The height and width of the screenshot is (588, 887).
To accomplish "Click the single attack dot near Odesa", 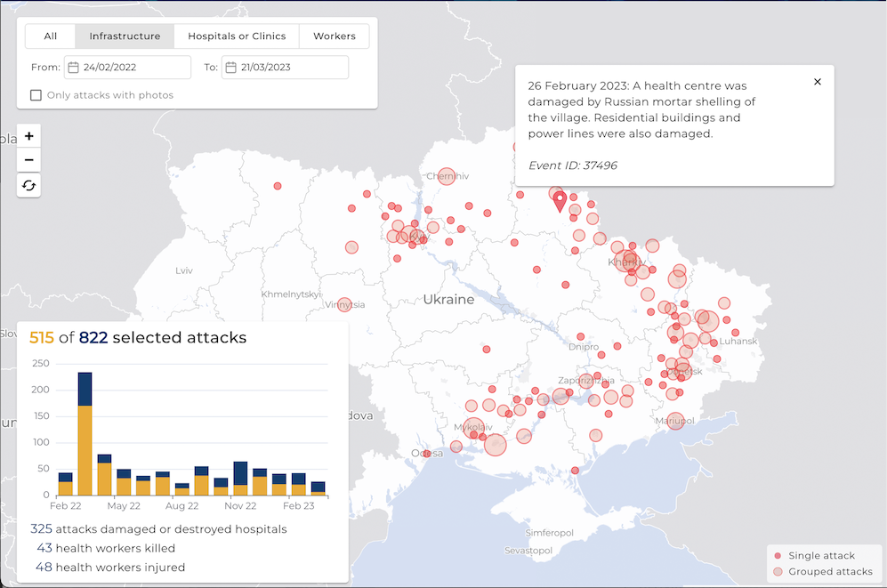I will pyautogui.click(x=426, y=454).
